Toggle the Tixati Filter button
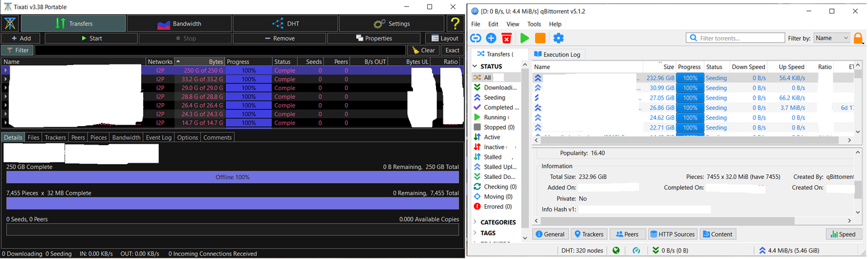Viewport: 868px width, 259px height. [17, 50]
